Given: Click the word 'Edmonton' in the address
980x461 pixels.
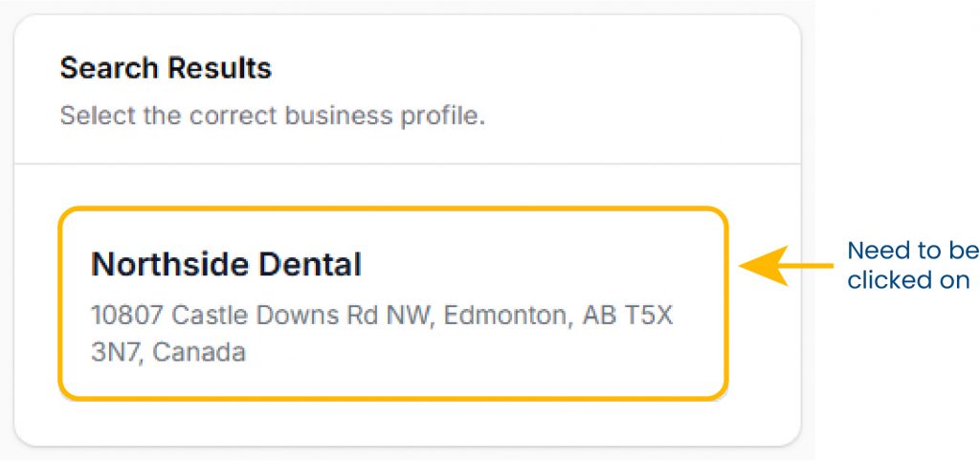Looking at the screenshot, I should click(501, 316).
